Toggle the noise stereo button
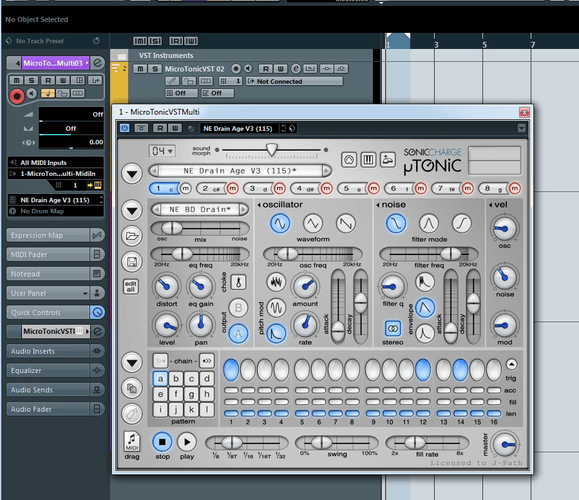Viewport: 579px width, 500px height. pos(393,328)
